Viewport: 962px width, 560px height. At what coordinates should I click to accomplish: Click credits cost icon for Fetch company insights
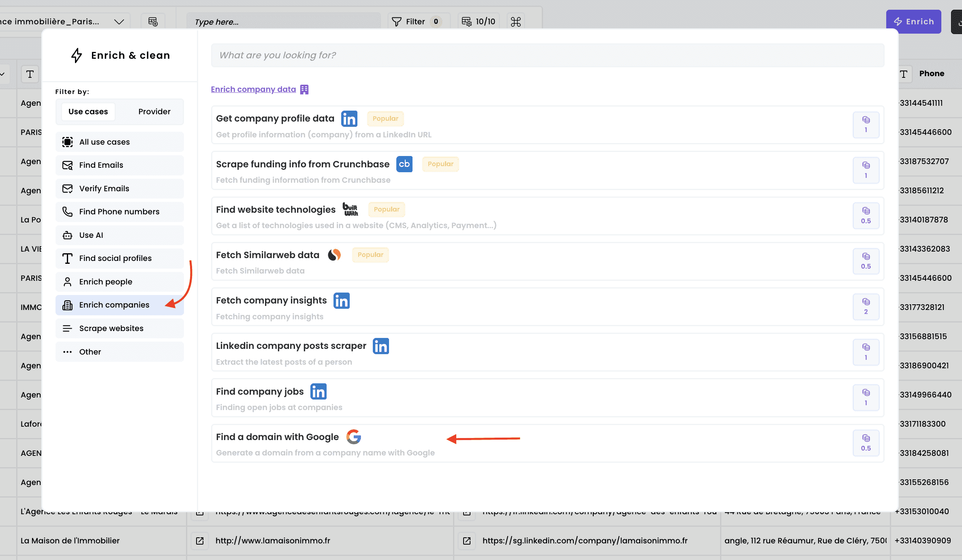click(x=866, y=306)
